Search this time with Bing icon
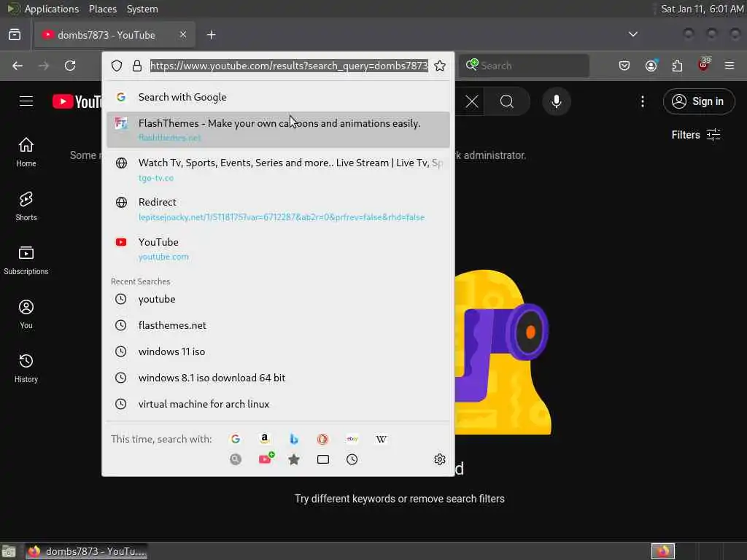The width and height of the screenshot is (747, 560). point(294,439)
